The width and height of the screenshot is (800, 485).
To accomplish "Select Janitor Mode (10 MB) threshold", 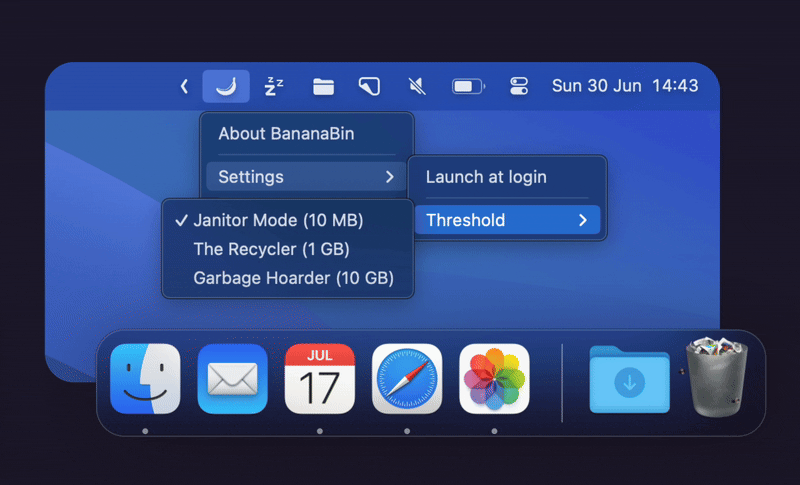I will click(278, 220).
